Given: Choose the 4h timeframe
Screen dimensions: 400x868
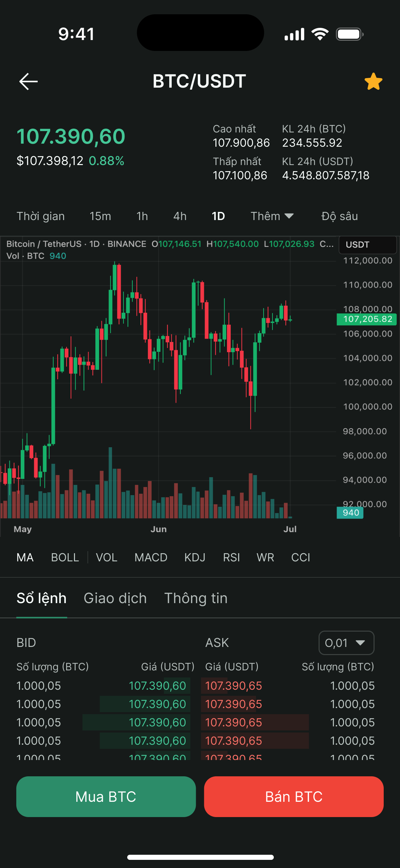Looking at the screenshot, I should pos(180,216).
